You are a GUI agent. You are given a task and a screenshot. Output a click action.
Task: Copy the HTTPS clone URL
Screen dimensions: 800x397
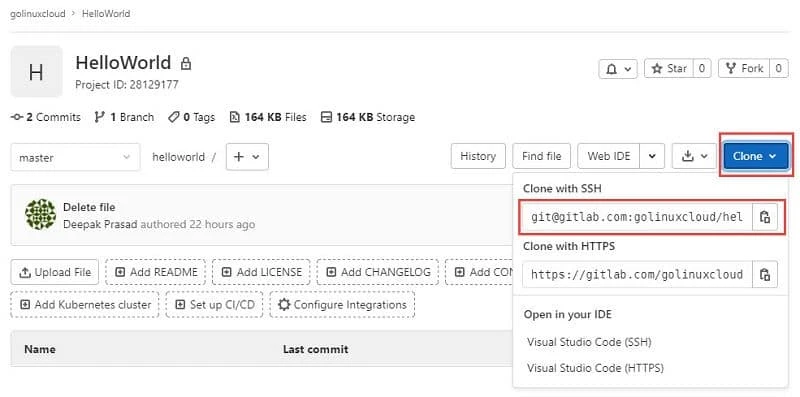coord(764,275)
